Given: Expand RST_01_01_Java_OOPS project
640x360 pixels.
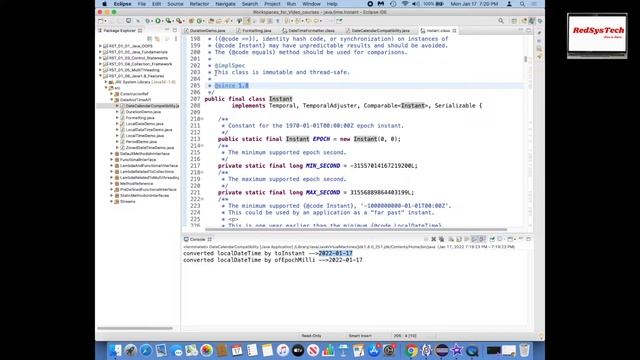Looking at the screenshot, I should pos(100,46).
